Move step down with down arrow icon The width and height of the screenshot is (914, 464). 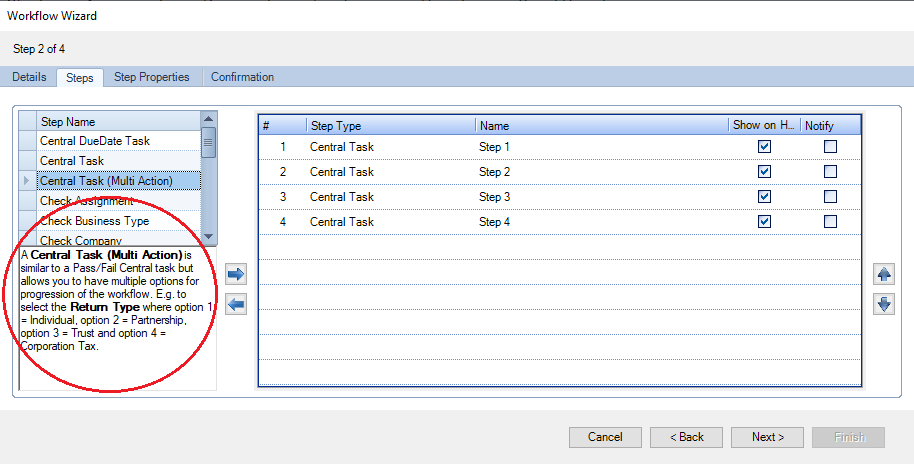coord(884,304)
